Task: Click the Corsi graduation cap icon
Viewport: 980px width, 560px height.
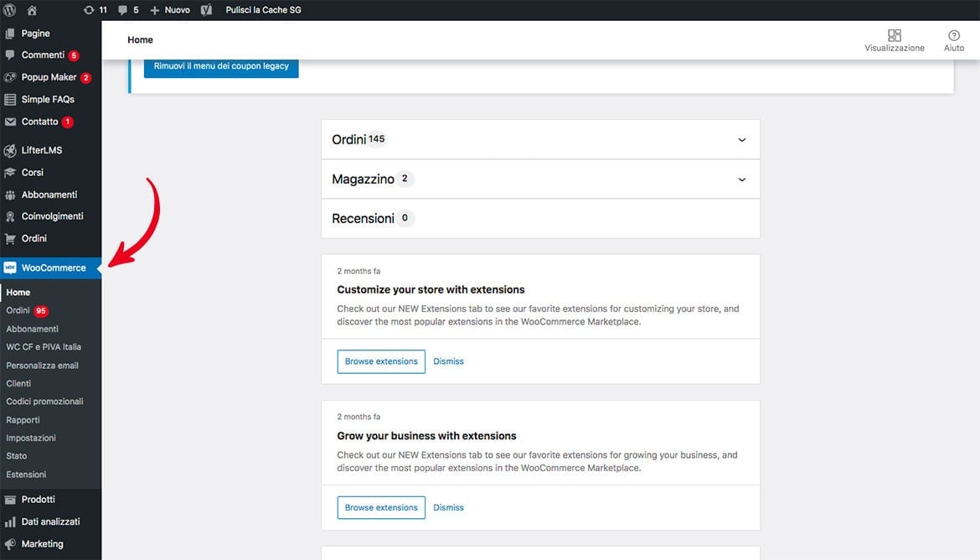Action: pyautogui.click(x=10, y=173)
